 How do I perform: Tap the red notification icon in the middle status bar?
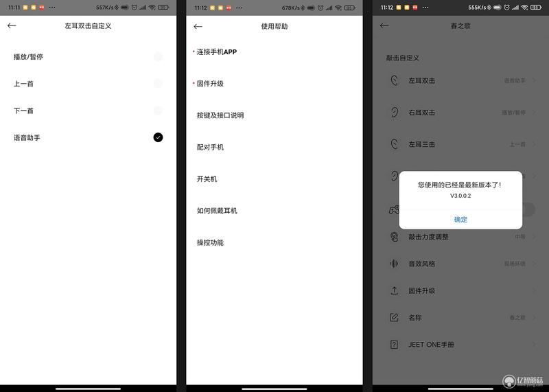coord(229,8)
